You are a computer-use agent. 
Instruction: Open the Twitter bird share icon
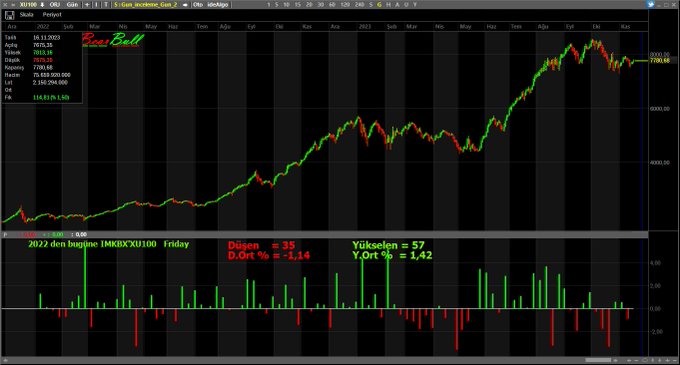point(651,4)
